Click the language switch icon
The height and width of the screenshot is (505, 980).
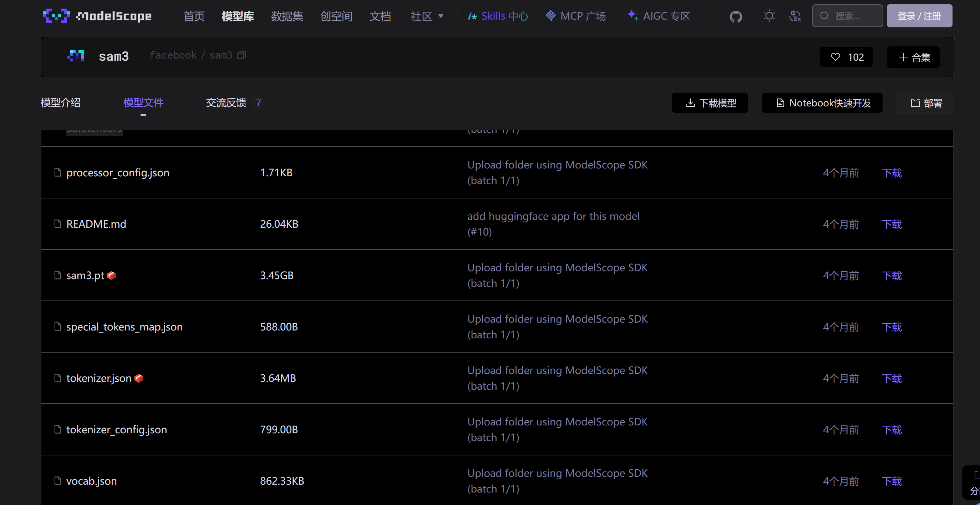pyautogui.click(x=795, y=16)
